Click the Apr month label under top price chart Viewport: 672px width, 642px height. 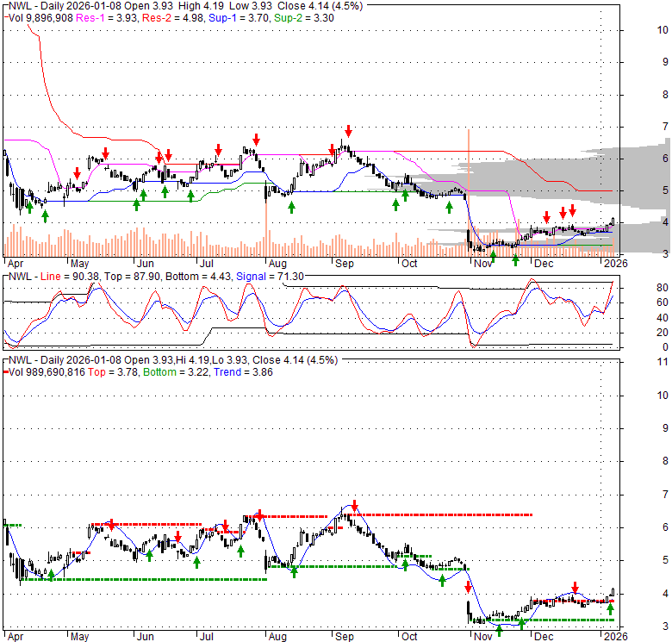[x=16, y=264]
